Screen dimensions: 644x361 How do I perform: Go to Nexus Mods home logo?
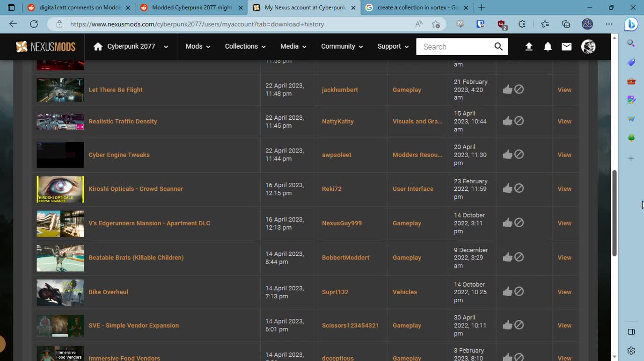click(45, 47)
